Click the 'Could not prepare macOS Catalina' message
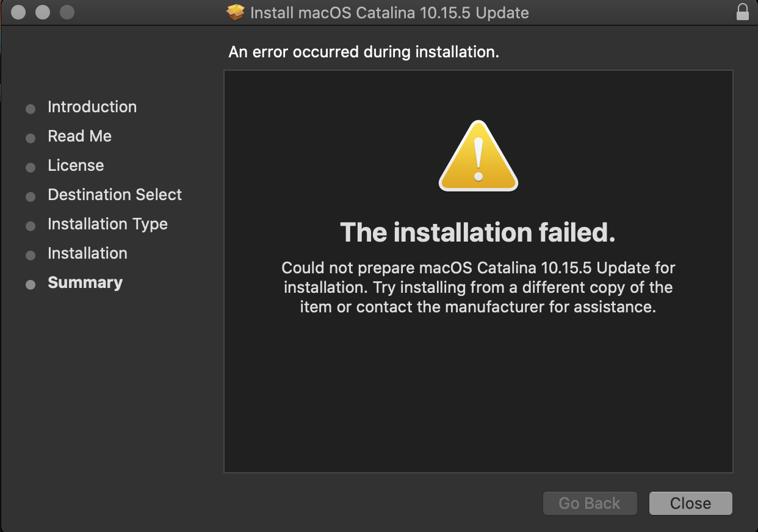This screenshot has width=758, height=532. [478, 287]
